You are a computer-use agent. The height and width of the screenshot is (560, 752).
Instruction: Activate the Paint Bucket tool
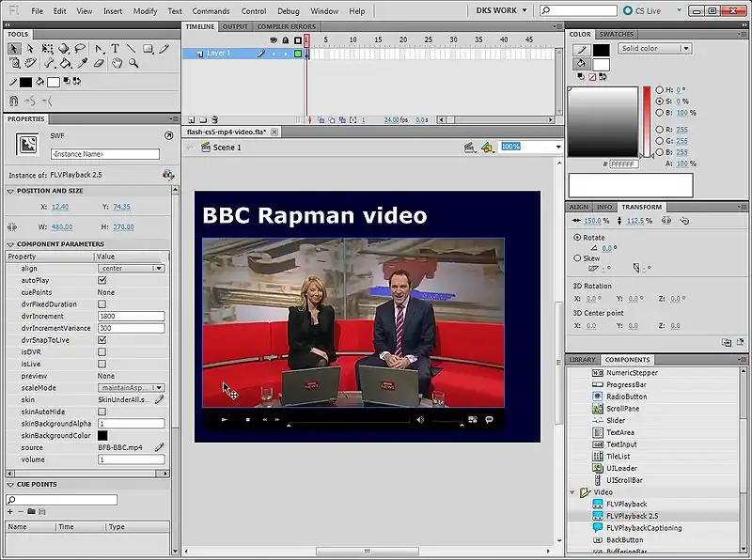(x=65, y=64)
